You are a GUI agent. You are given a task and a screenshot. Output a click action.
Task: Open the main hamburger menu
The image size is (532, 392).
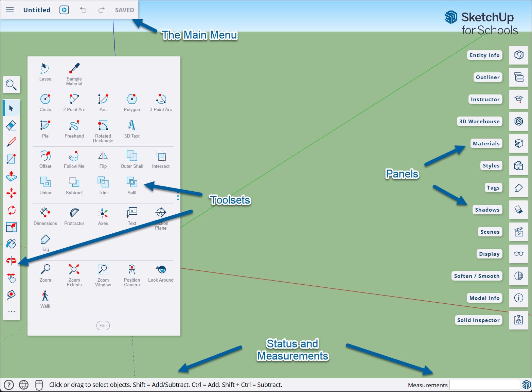coord(10,10)
